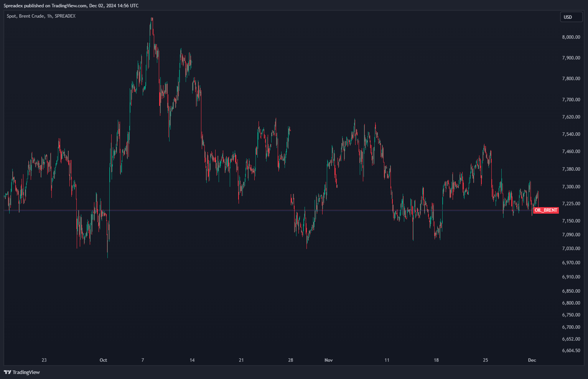Click the 7,090.00 price axis label
The image size is (588, 379).
pyautogui.click(x=571, y=235)
